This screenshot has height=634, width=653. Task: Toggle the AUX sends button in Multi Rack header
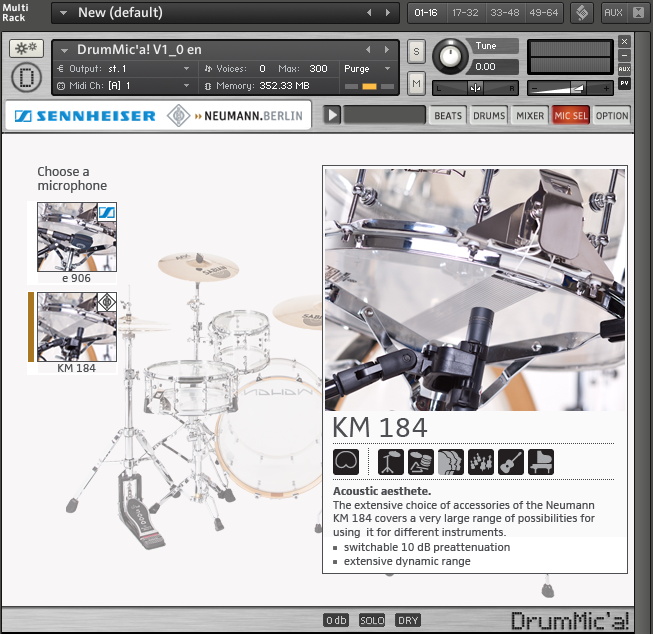[613, 12]
